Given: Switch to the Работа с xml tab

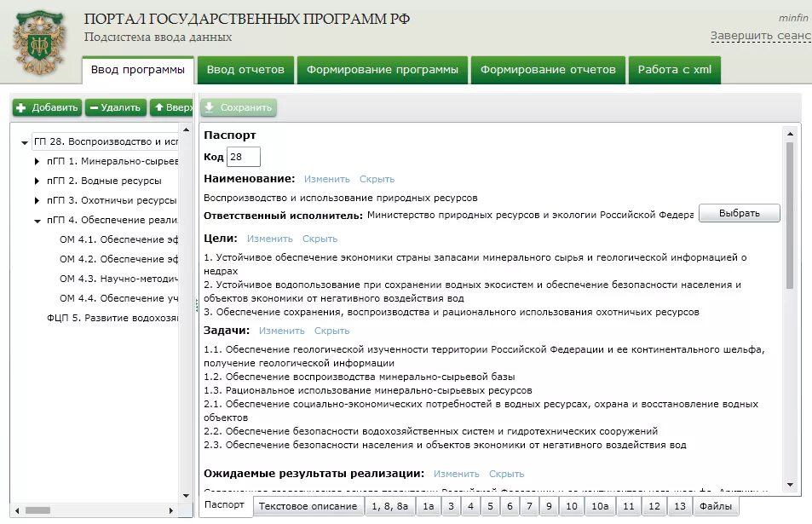Looking at the screenshot, I should point(674,70).
